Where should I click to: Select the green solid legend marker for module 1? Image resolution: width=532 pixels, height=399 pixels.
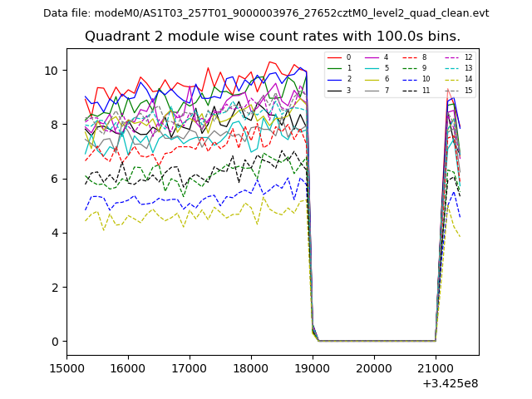(x=333, y=68)
